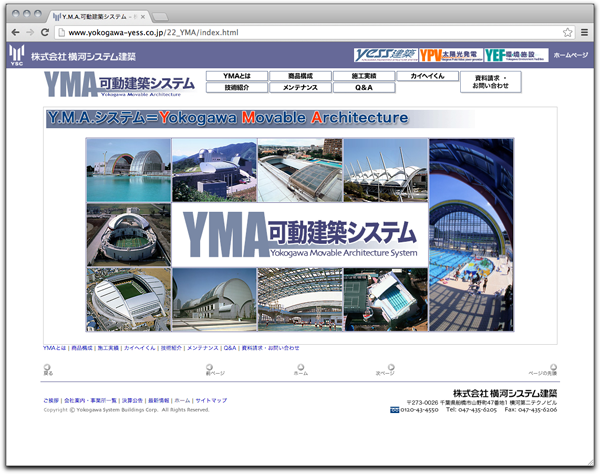Click the 次ページ round arrow icon
The image size is (600, 474).
point(391,367)
